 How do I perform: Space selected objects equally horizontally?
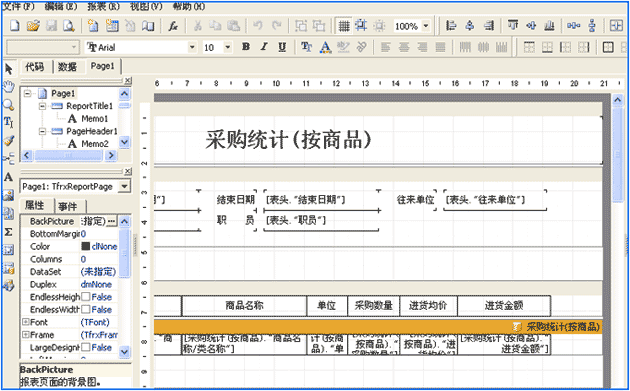(x=573, y=26)
